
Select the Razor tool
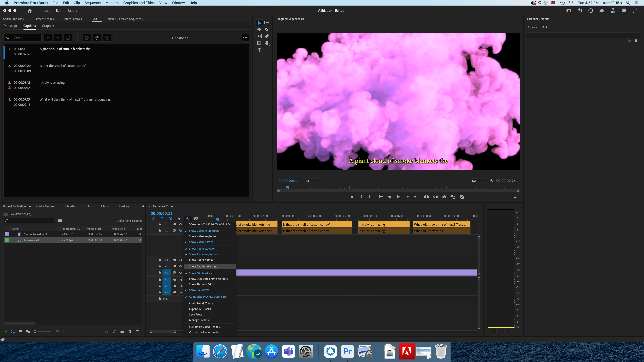(267, 30)
